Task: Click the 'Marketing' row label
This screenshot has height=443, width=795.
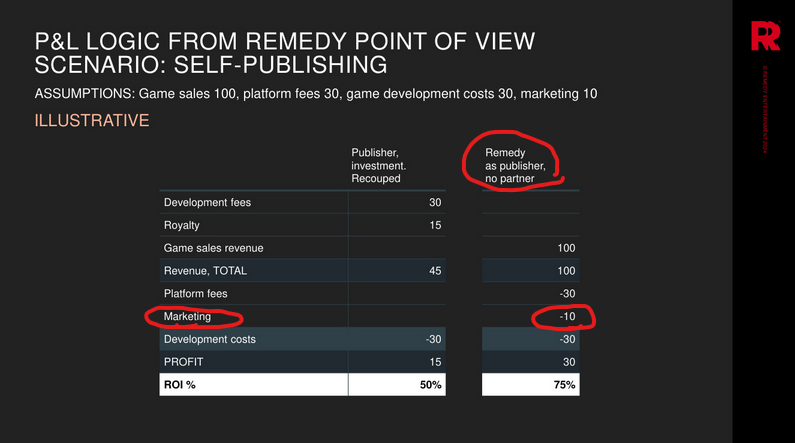Action: pyautogui.click(x=187, y=316)
